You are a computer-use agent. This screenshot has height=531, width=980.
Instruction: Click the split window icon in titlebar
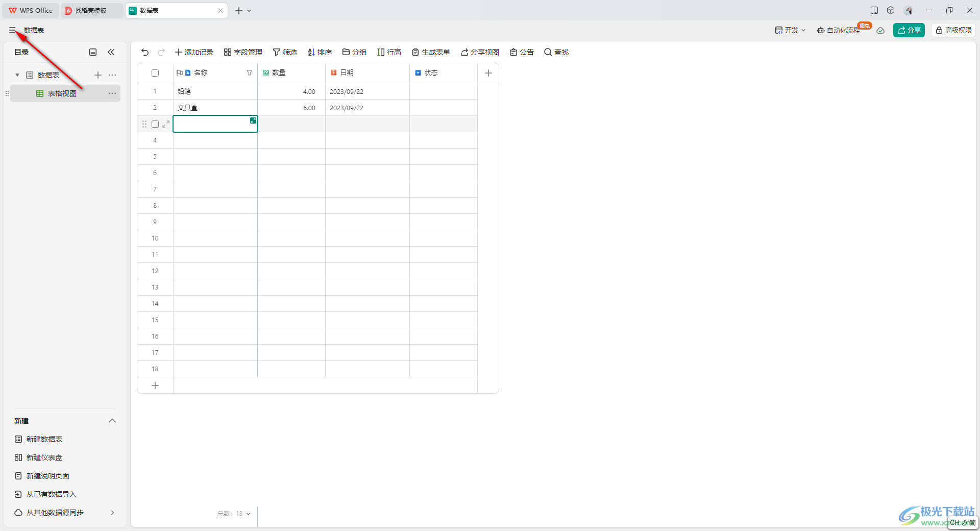pyautogui.click(x=874, y=10)
